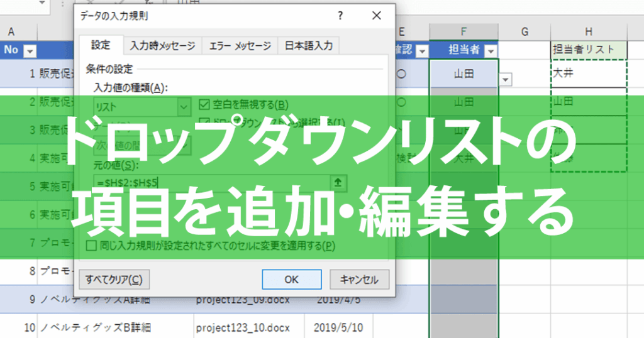The width and height of the screenshot is (644, 338).
Task: Click date cell 2019/4/5
Action: 338,300
